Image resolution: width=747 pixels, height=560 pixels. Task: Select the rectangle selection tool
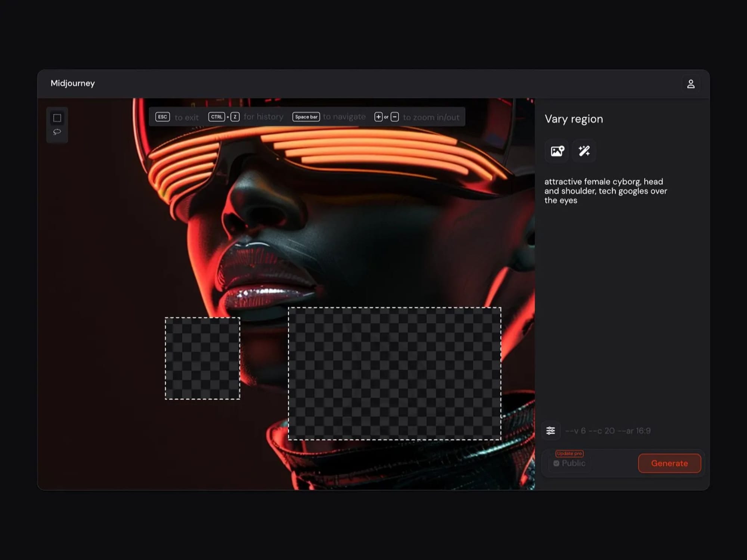(57, 118)
